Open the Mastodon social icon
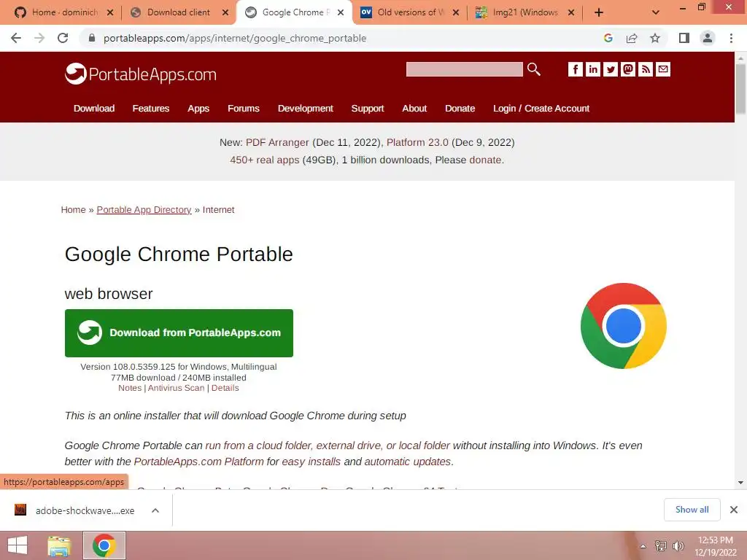This screenshot has width=747, height=560. pyautogui.click(x=628, y=69)
